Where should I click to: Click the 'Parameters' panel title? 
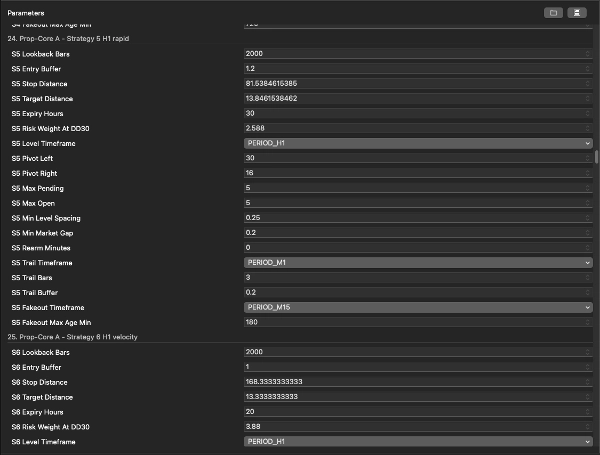26,13
